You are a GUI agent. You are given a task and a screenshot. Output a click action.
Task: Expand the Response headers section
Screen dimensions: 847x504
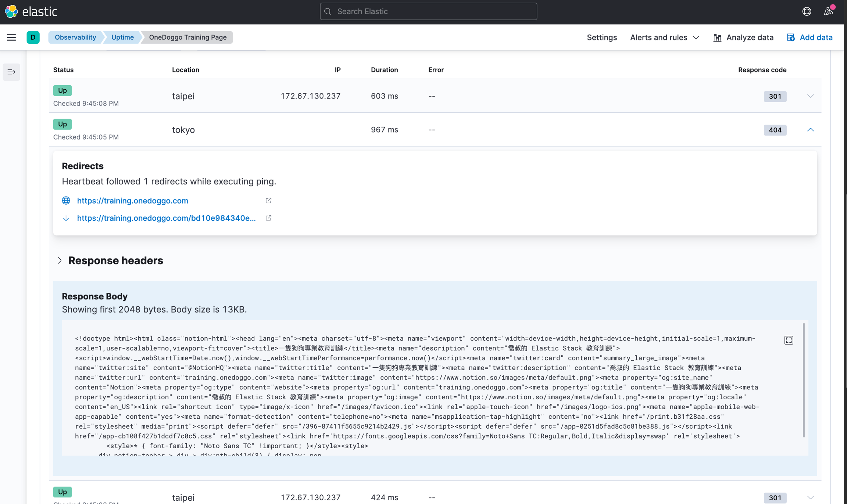click(60, 260)
